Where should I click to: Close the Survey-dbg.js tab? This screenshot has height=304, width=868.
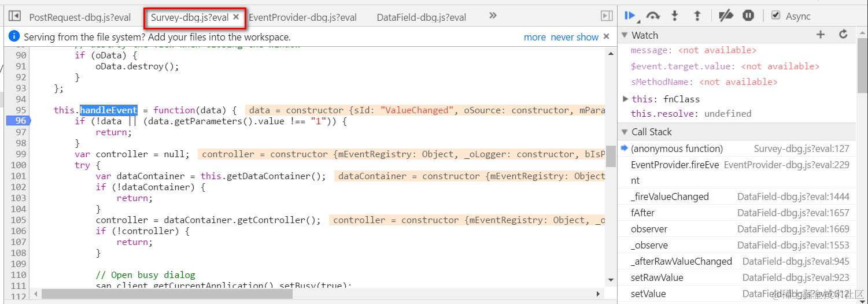click(x=236, y=17)
